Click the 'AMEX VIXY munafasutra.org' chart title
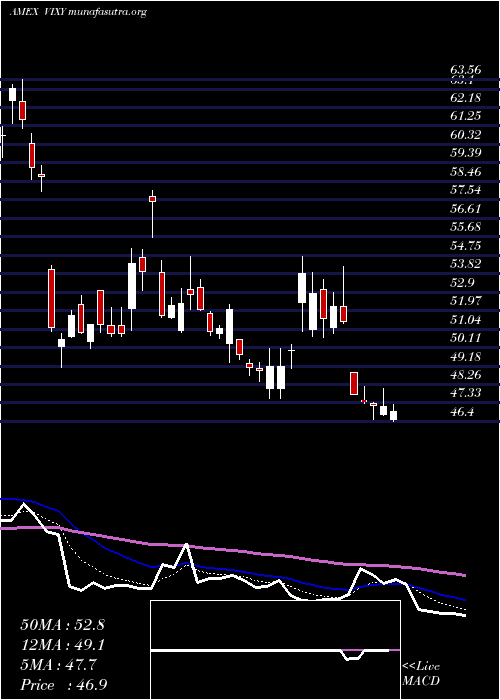Image resolution: width=500 pixels, height=700 pixels. (78, 12)
